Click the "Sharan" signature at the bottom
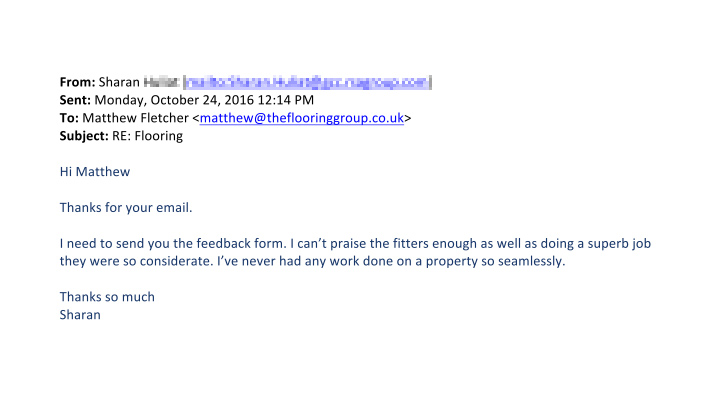Viewport: 708px width, 410px height. coord(80,315)
